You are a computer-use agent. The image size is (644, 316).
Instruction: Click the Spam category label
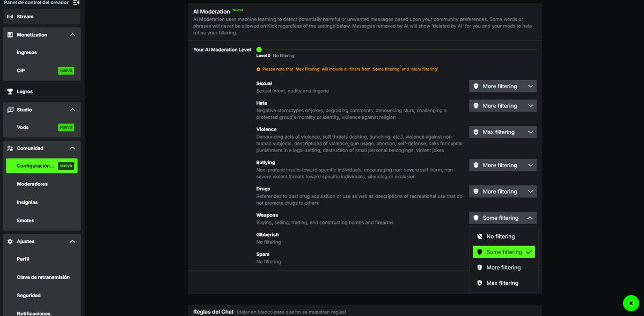tap(262, 255)
